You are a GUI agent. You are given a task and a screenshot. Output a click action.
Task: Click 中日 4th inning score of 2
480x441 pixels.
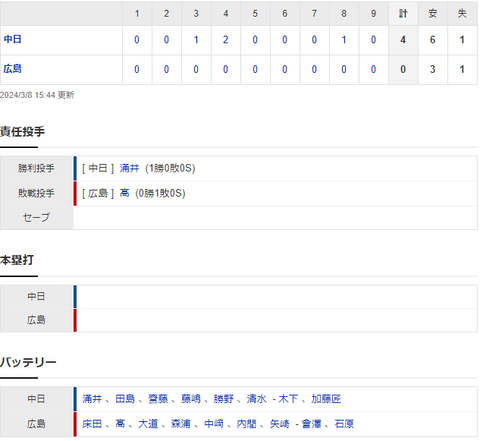pos(226,40)
